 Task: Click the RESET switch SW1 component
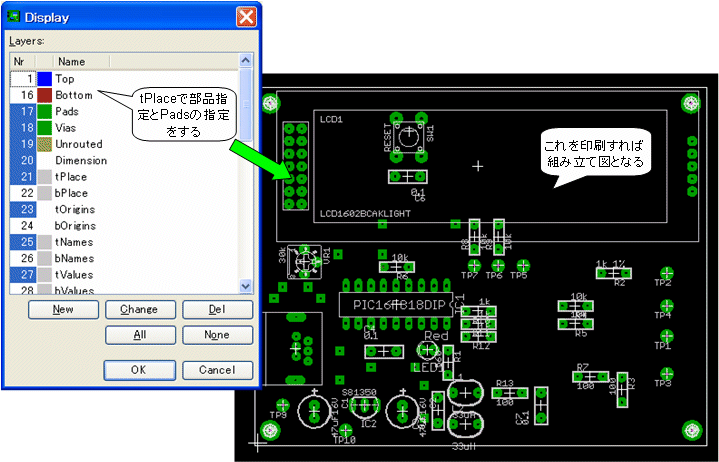[x=407, y=137]
